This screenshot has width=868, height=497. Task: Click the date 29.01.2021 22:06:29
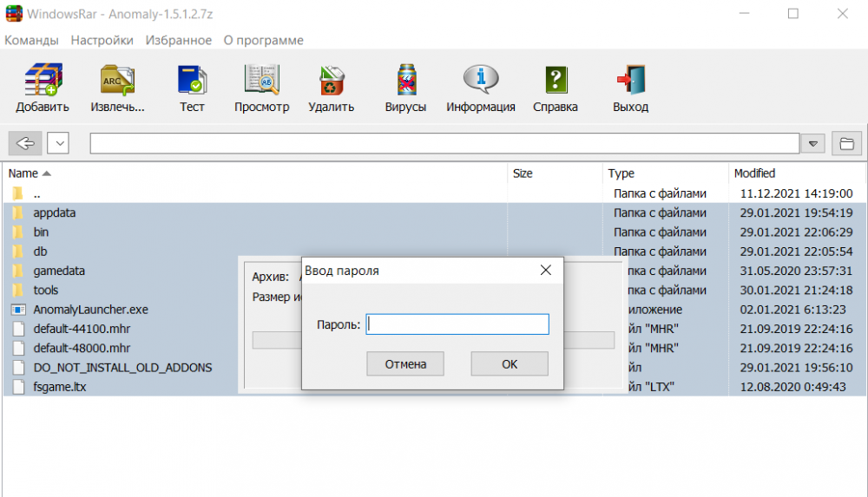[x=796, y=232]
